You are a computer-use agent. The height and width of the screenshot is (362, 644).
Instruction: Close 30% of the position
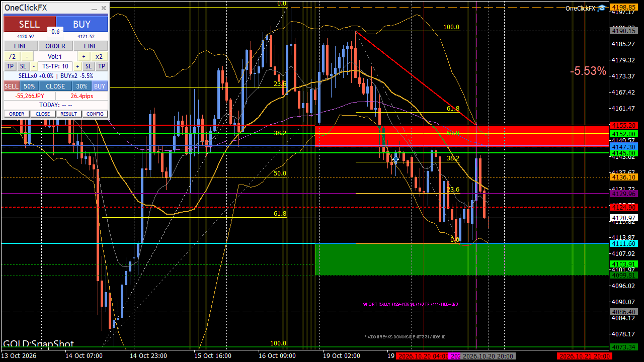[x=82, y=86]
